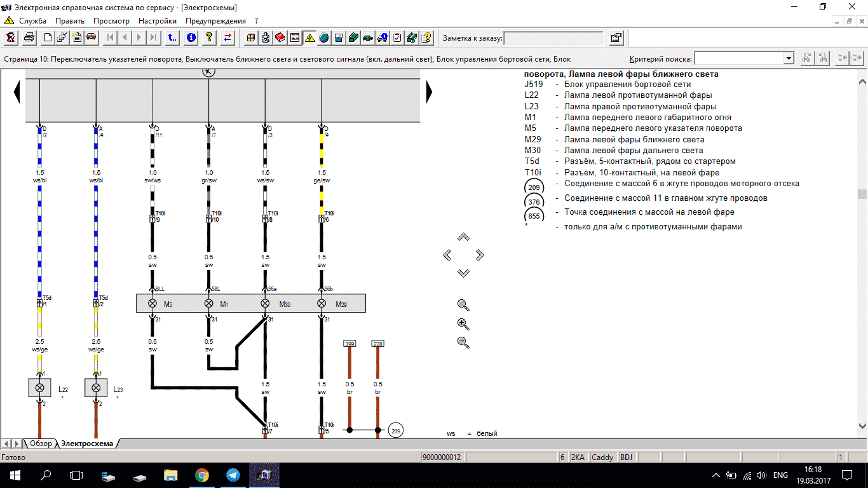Viewport: 868px width, 488px height.
Task: Click the yellow question mark help icon
Action: coord(209,37)
